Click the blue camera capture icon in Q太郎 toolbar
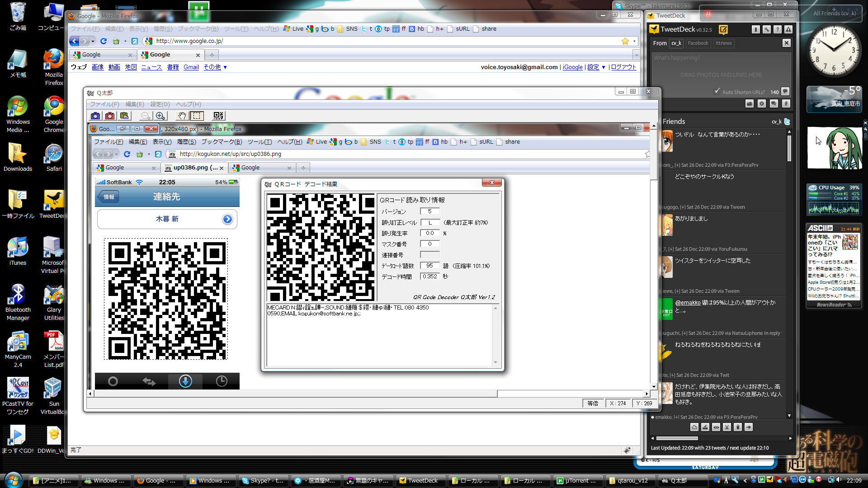 click(x=95, y=116)
